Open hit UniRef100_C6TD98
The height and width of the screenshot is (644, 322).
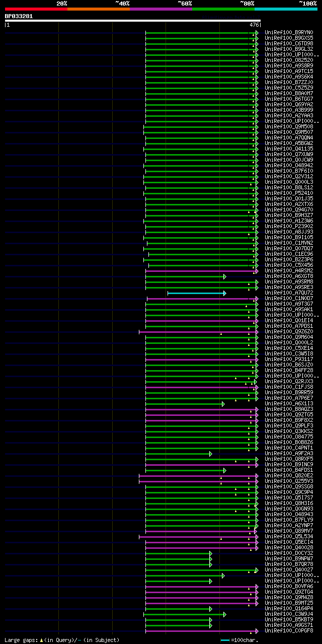click(289, 44)
